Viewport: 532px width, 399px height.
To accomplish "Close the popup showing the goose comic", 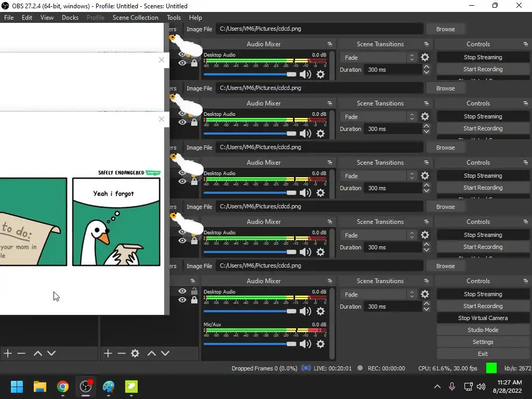I will pyautogui.click(x=162, y=119).
